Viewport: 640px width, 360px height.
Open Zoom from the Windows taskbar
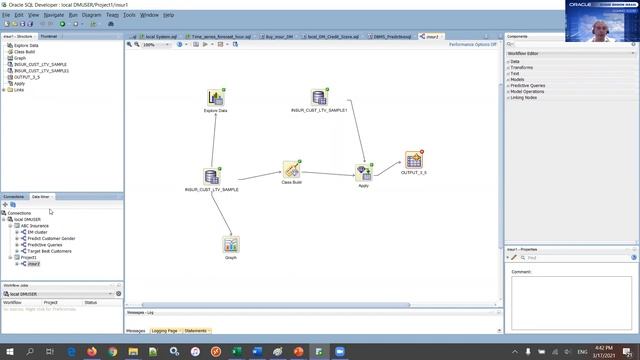pyautogui.click(x=340, y=351)
